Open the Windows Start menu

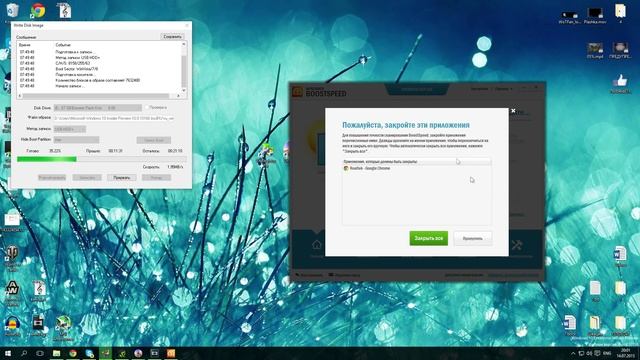pyautogui.click(x=8, y=353)
